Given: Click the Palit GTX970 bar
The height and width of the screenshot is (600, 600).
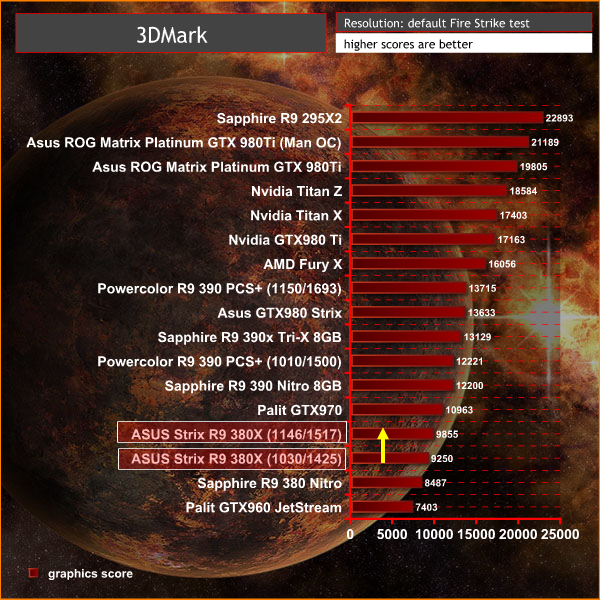Looking at the screenshot, I should (397, 410).
